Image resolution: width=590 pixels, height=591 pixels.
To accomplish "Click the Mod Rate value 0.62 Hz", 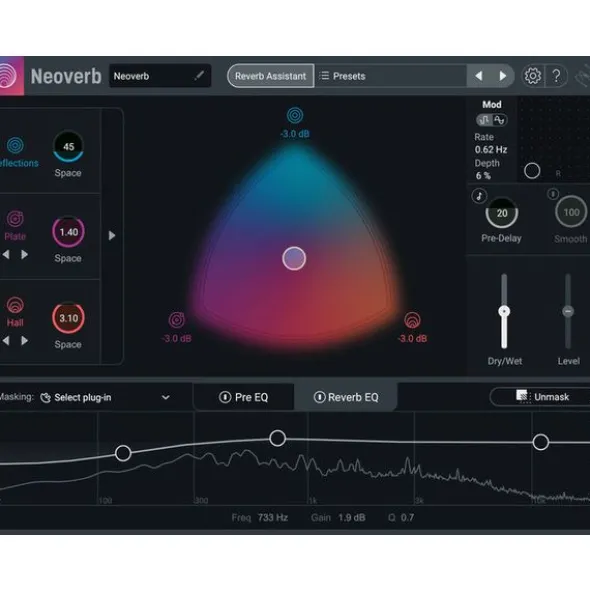I will 491,150.
